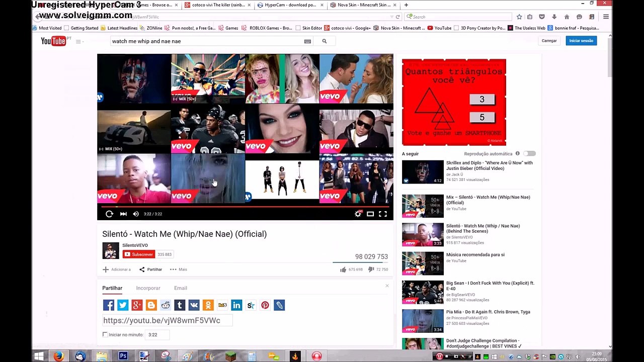Click Adicionar a button
This screenshot has width=644, height=362.
coord(117,269)
